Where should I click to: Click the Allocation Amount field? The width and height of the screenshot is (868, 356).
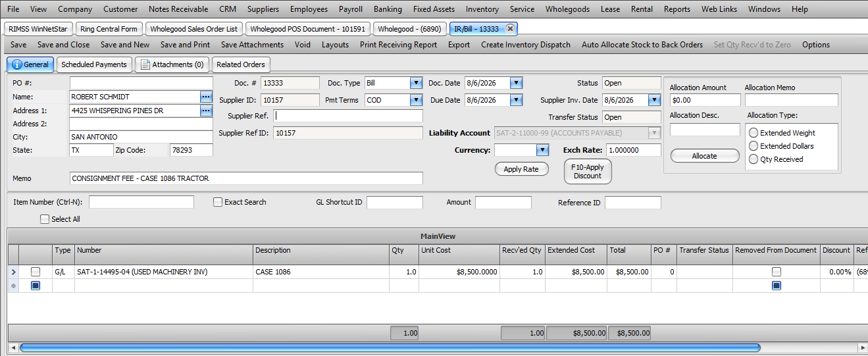(705, 100)
